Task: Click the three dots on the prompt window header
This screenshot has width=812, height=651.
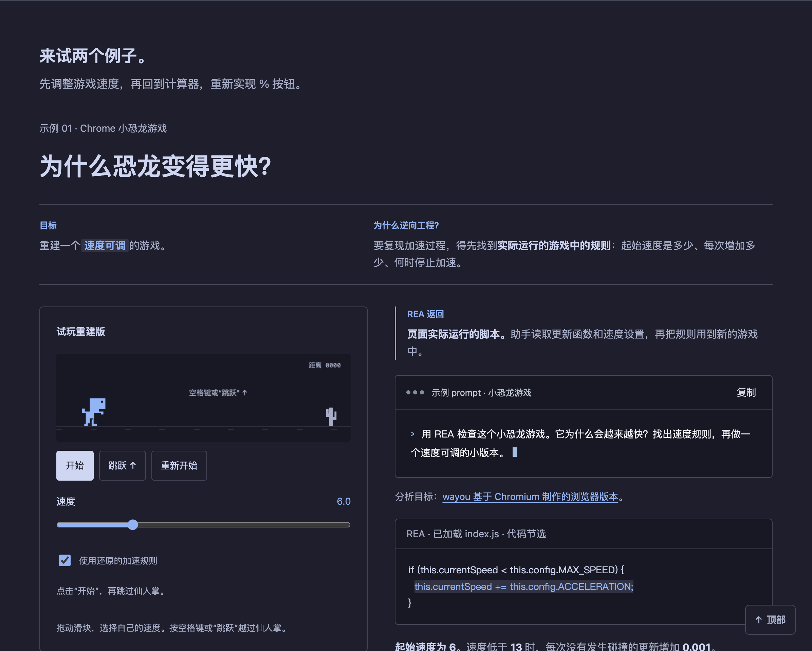Action: pyautogui.click(x=415, y=392)
